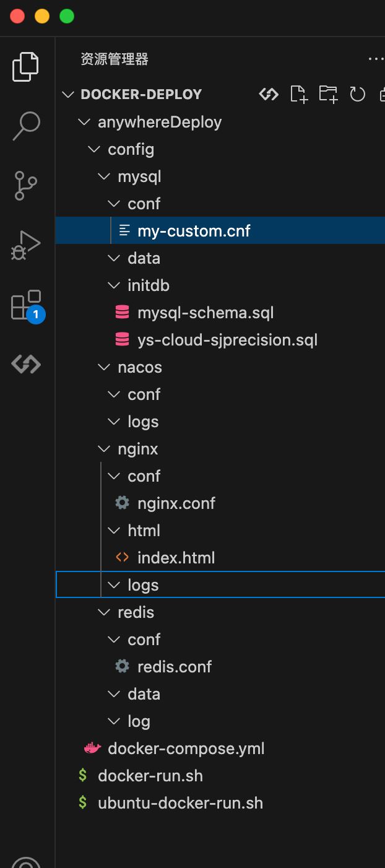Open the ubuntu-docker-run.sh script
385x868 pixels.
tap(180, 803)
